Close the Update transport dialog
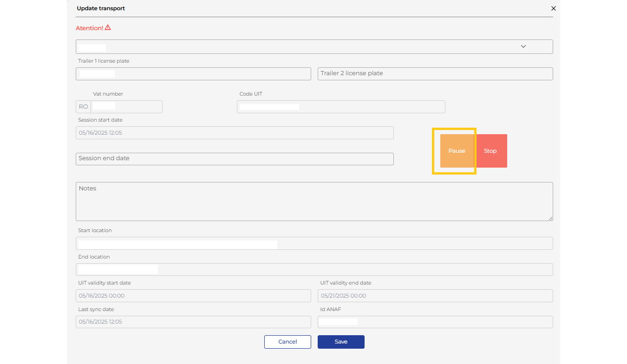The width and height of the screenshot is (627, 364). coord(553,8)
